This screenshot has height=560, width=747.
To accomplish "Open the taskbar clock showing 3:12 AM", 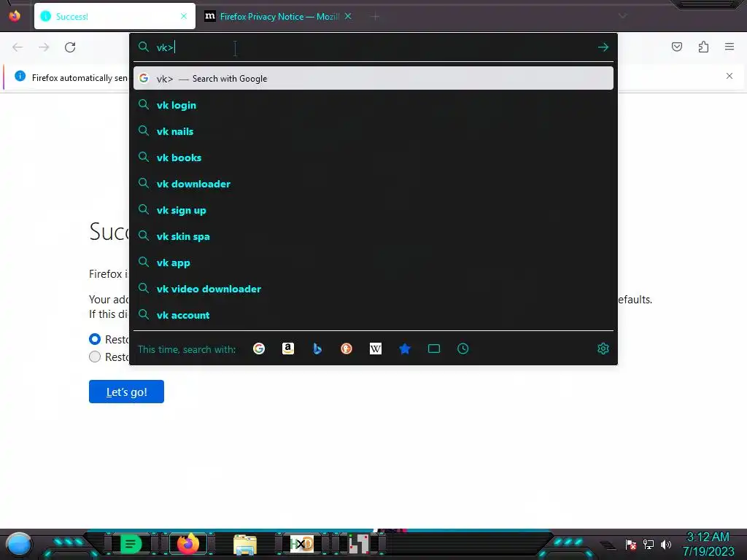I will click(708, 544).
